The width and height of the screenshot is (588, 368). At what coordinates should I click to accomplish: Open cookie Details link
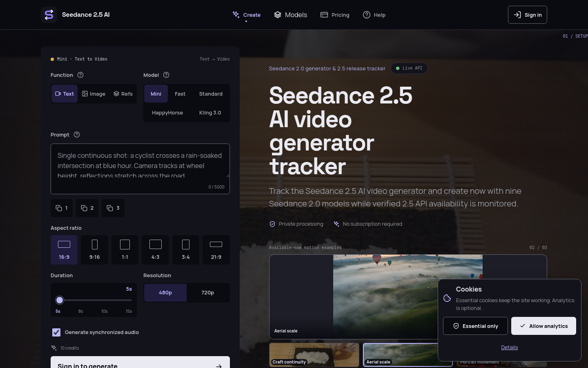(510, 348)
